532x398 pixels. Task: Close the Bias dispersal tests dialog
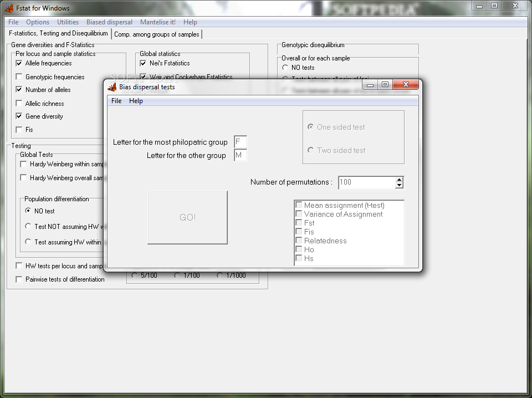(x=406, y=85)
